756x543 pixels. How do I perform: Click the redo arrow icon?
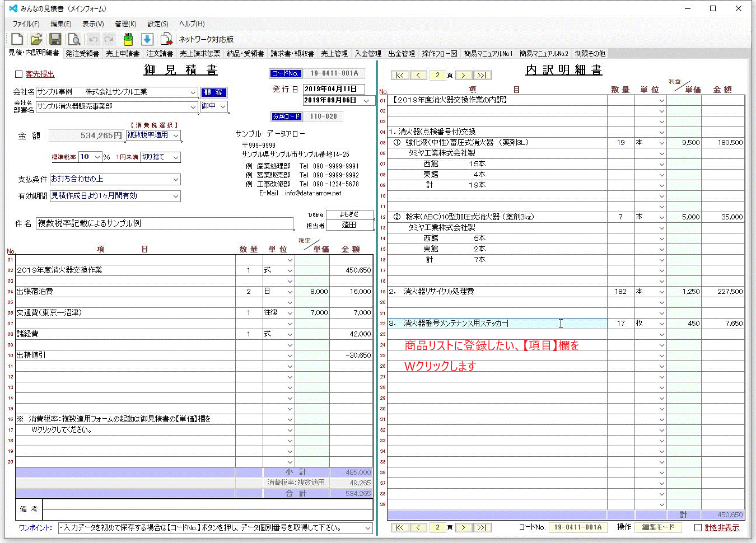[109, 39]
